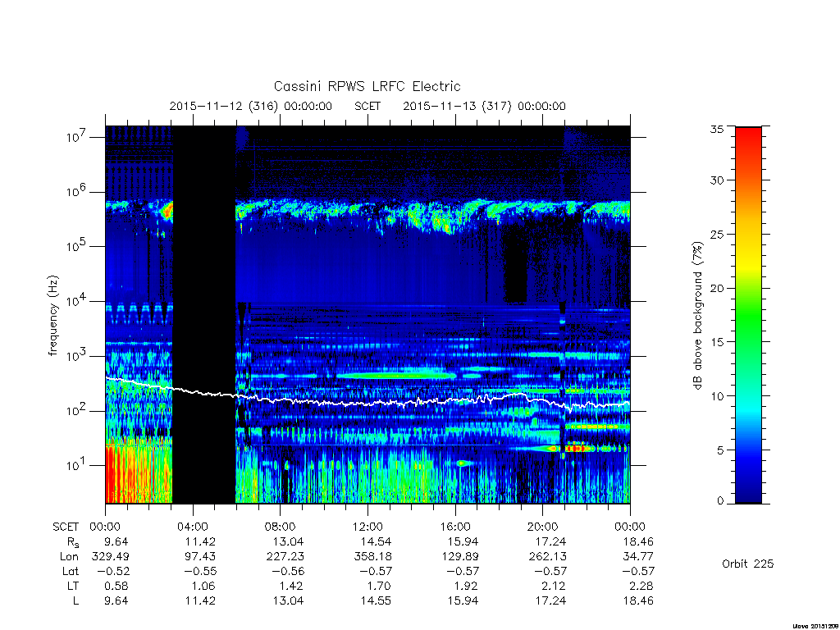The image size is (840, 630).
Task: Click the 10^7 frequency axis tick label
Action: point(76,137)
